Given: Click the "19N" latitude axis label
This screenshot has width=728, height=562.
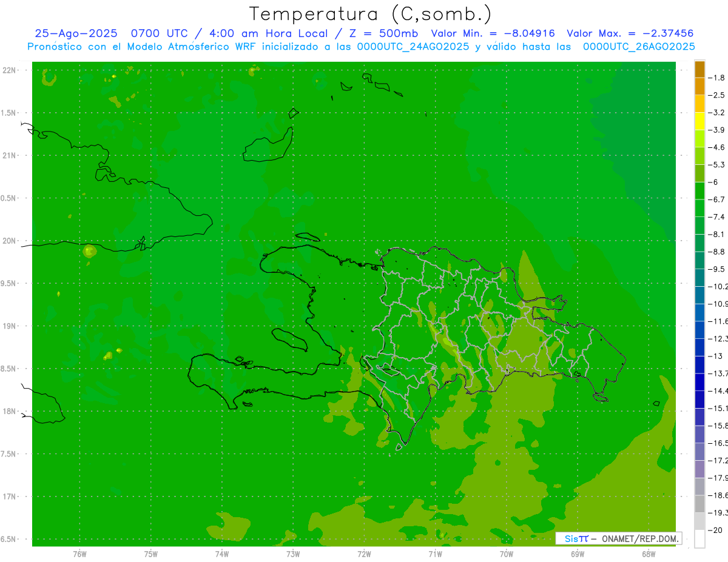Looking at the screenshot, I should tap(8, 326).
